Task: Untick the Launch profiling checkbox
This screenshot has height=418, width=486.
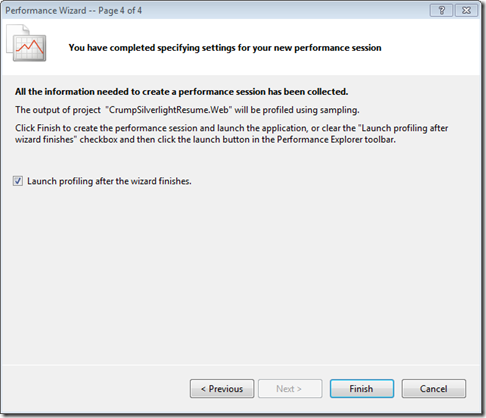Action: 18,181
